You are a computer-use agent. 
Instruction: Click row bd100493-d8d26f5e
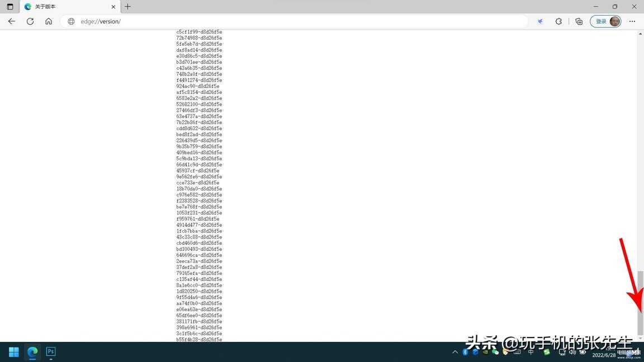(199, 249)
